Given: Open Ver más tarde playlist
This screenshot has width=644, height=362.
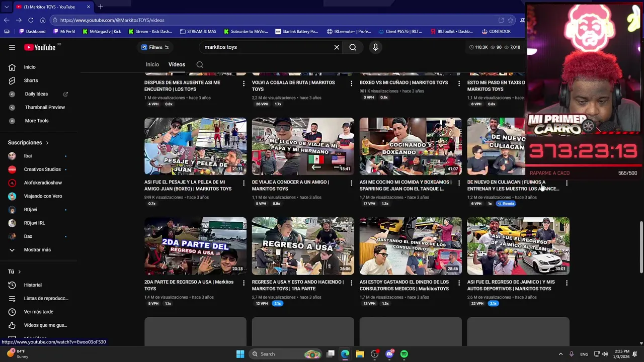Looking at the screenshot, I should tap(38, 312).
